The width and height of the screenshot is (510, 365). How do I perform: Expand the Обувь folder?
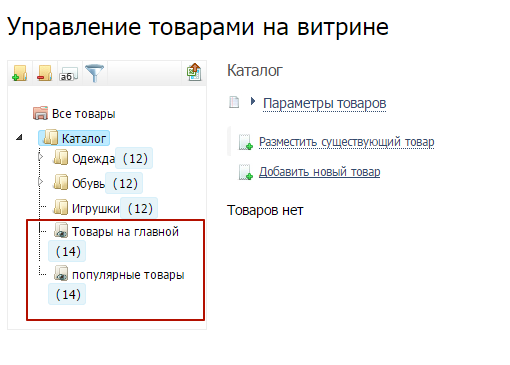[41, 182]
